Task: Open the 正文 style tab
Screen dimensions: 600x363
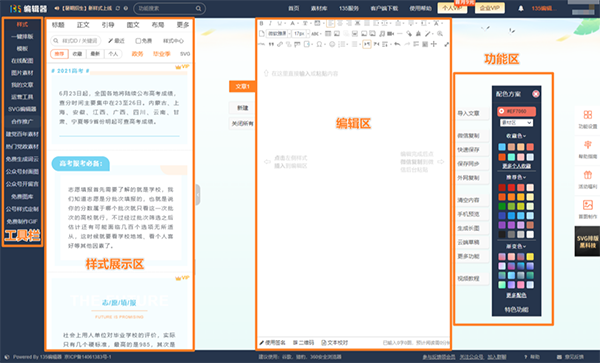Action: point(83,25)
